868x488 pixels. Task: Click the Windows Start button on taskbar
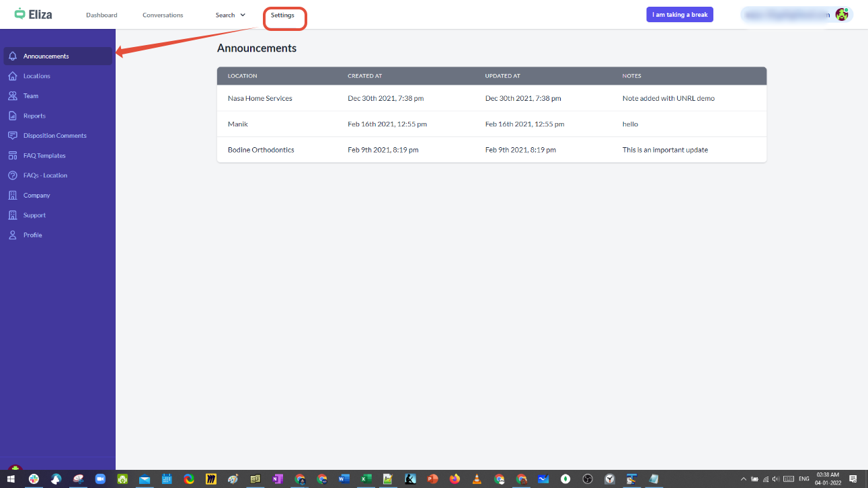coord(11,479)
